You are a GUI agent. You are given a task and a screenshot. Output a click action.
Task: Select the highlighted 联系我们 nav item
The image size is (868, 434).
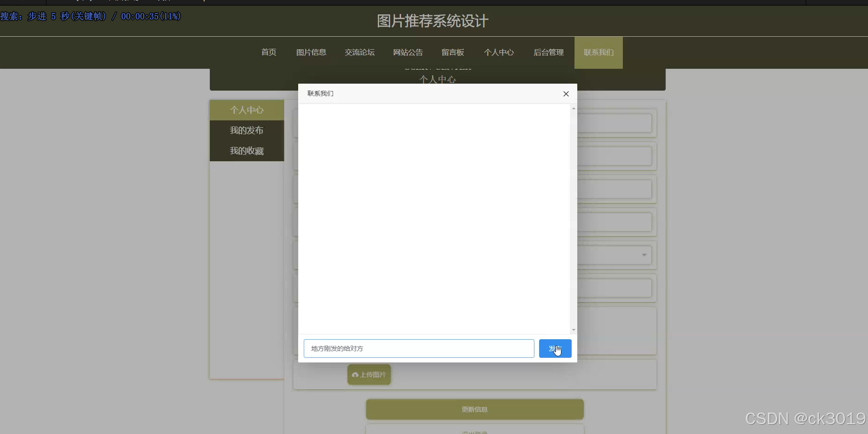[x=598, y=53]
